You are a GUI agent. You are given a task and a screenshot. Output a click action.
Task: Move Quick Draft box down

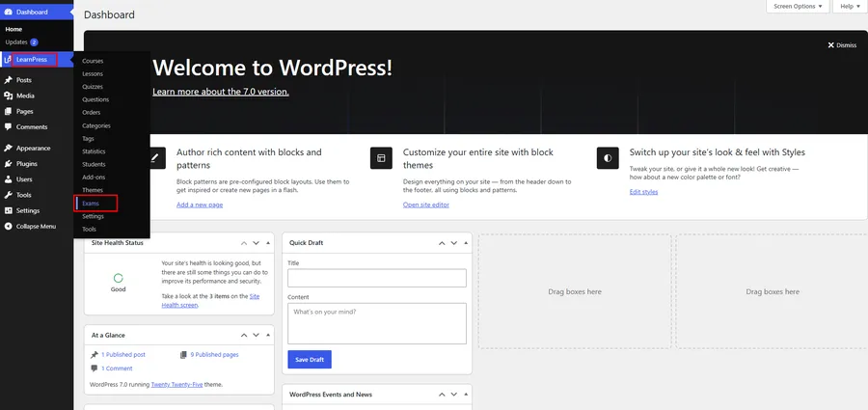coord(454,243)
